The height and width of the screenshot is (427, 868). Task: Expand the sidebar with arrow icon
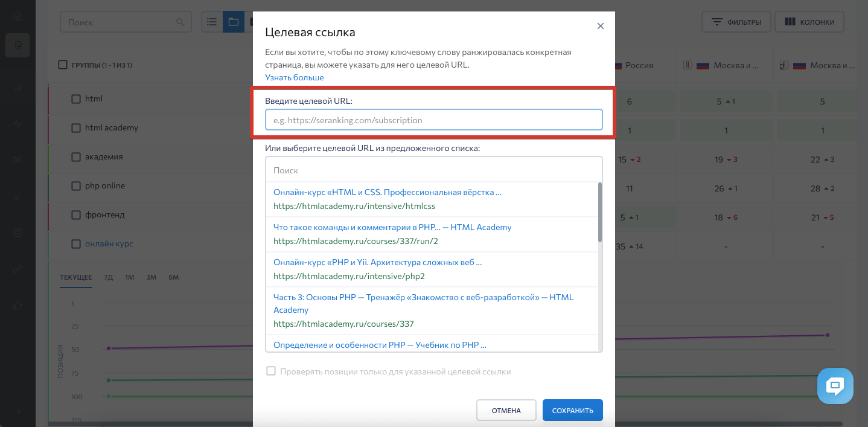(18, 411)
